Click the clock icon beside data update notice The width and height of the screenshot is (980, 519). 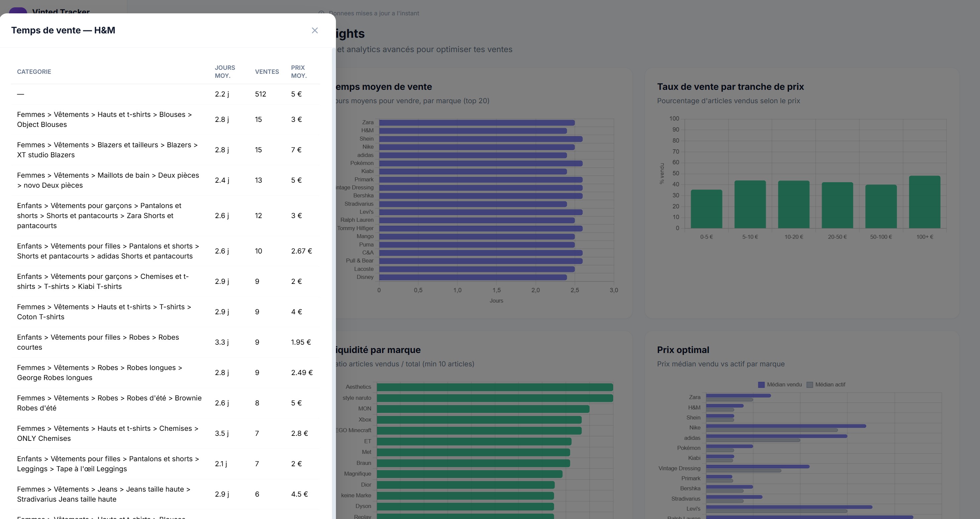coord(322,13)
